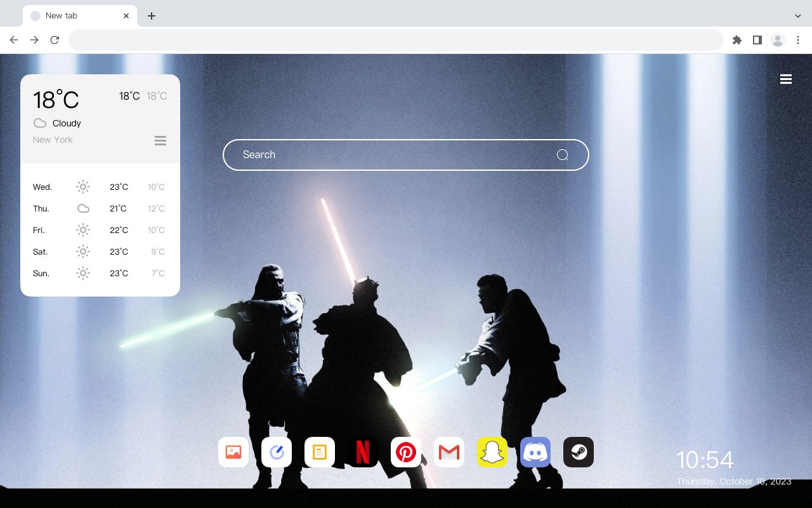Click the New York location label
This screenshot has width=812, height=508.
(53, 140)
